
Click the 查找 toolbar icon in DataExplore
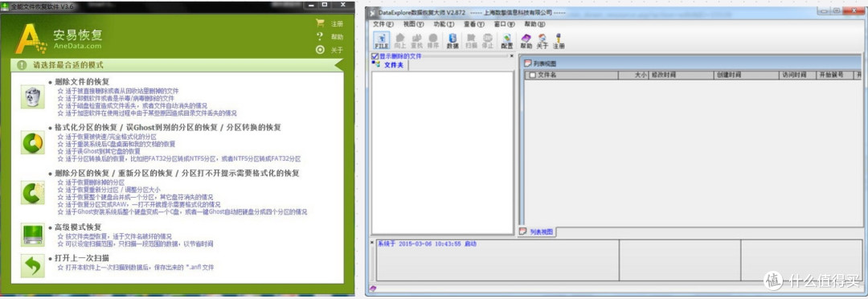coord(416,40)
